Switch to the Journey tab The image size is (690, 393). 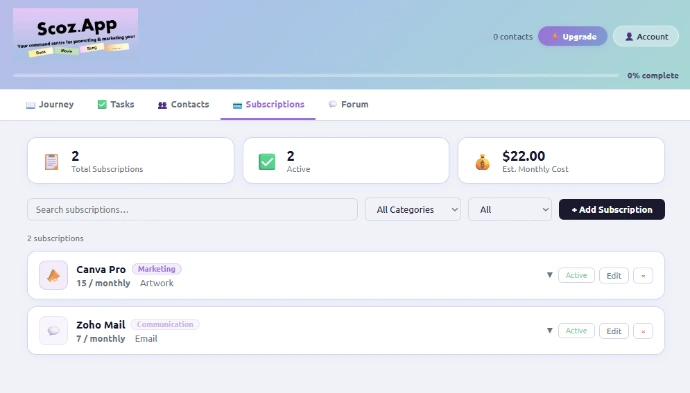click(x=50, y=104)
